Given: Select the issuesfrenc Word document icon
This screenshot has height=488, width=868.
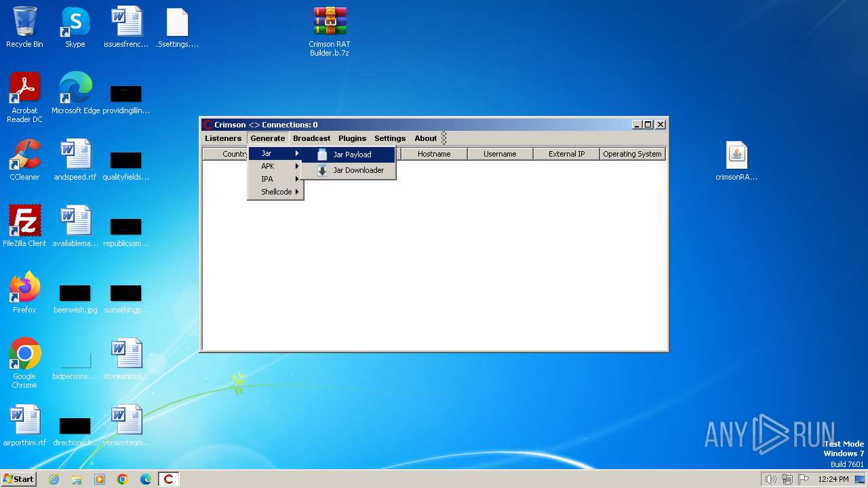Looking at the screenshot, I should click(126, 28).
